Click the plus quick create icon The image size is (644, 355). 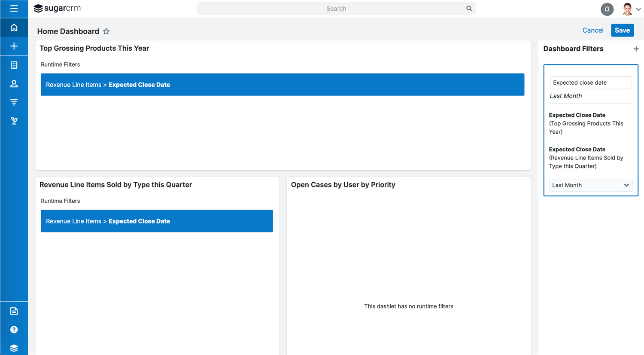pyautogui.click(x=14, y=46)
